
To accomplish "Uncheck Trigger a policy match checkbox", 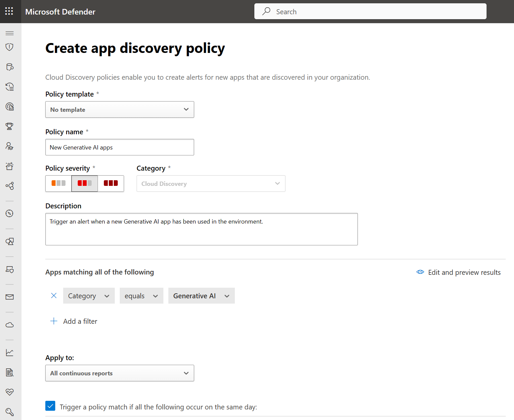I will (x=50, y=406).
